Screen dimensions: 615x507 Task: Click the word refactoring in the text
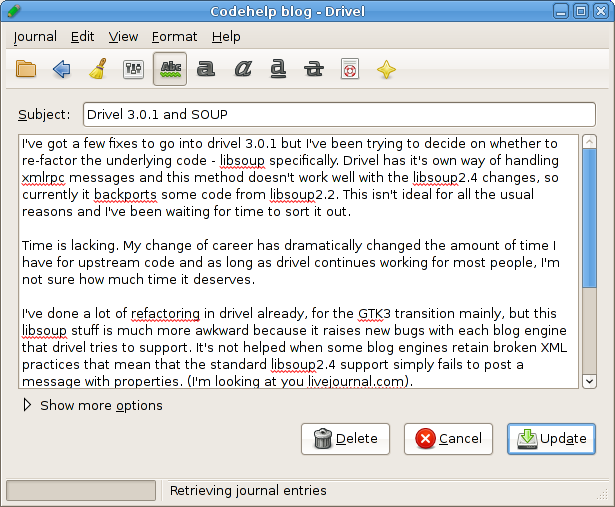tap(165, 314)
